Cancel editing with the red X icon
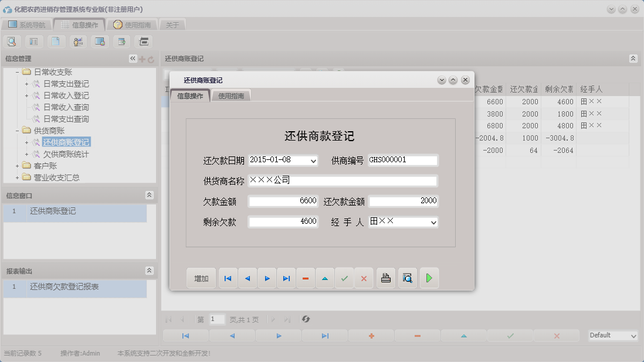 pos(364,278)
